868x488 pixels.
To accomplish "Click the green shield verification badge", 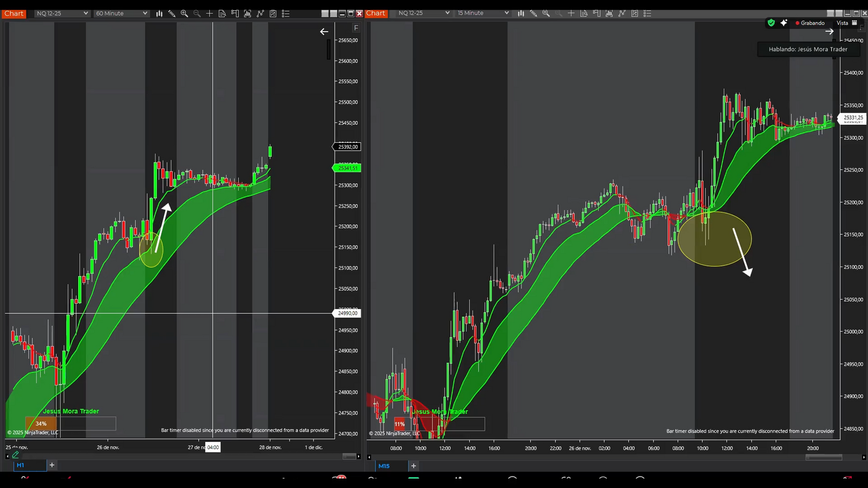I will coord(771,23).
